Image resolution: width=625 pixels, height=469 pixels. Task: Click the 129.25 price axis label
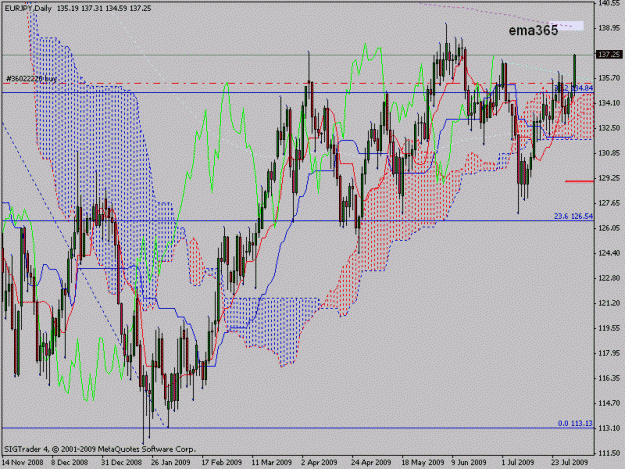[609, 178]
